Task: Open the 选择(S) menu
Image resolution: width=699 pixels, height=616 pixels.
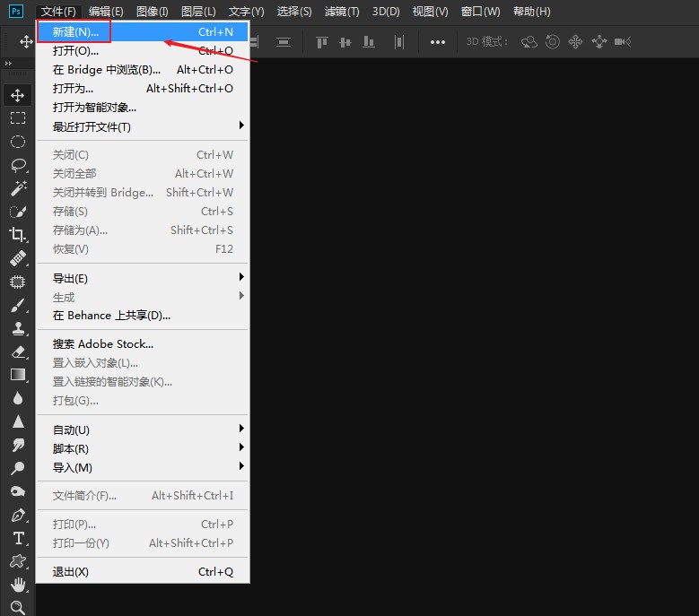Action: [294, 11]
